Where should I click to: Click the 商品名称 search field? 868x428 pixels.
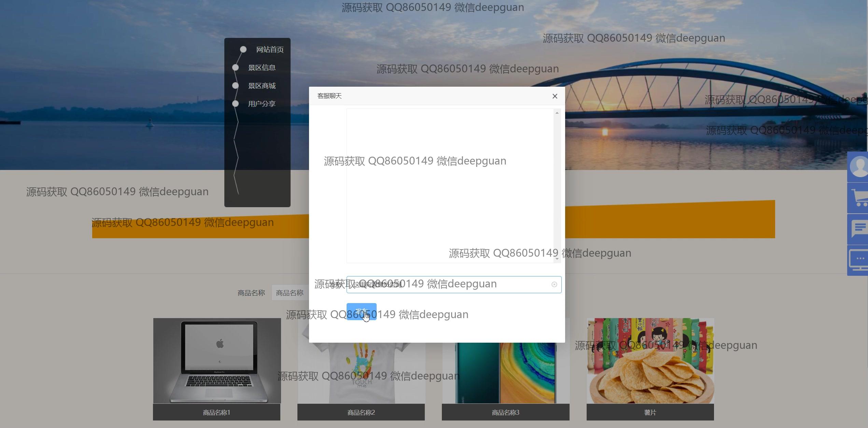[x=290, y=293]
